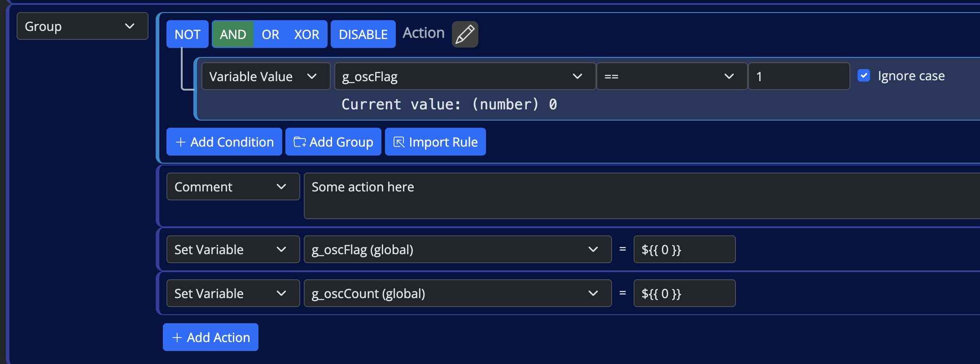980x364 pixels.
Task: Click Add Group folder button
Action: (333, 142)
